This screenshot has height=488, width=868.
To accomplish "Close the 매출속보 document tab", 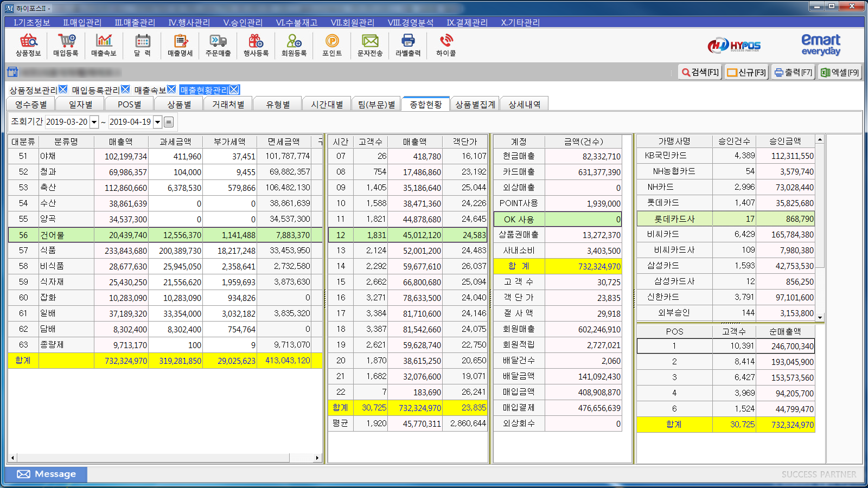I will (171, 89).
